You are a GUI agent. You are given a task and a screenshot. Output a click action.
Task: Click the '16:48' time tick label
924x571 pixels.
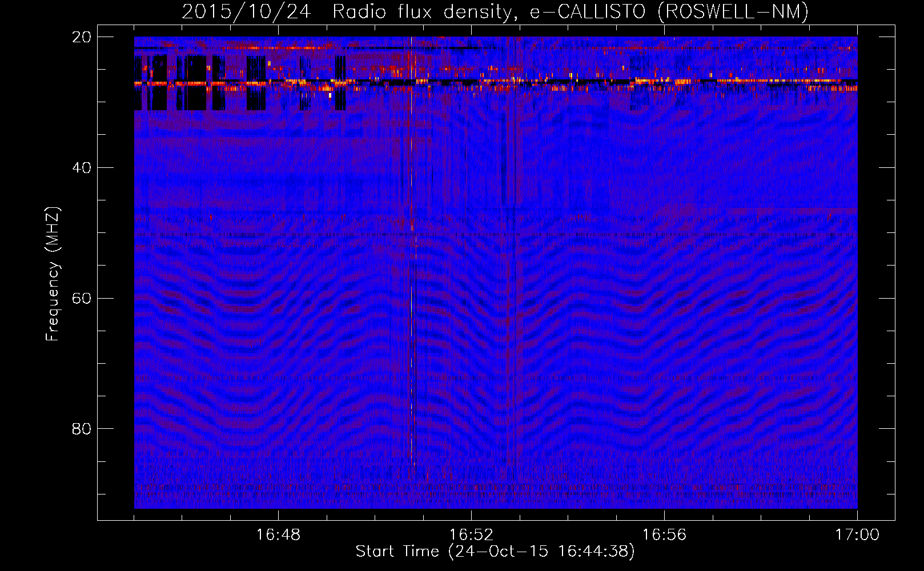tap(278, 535)
